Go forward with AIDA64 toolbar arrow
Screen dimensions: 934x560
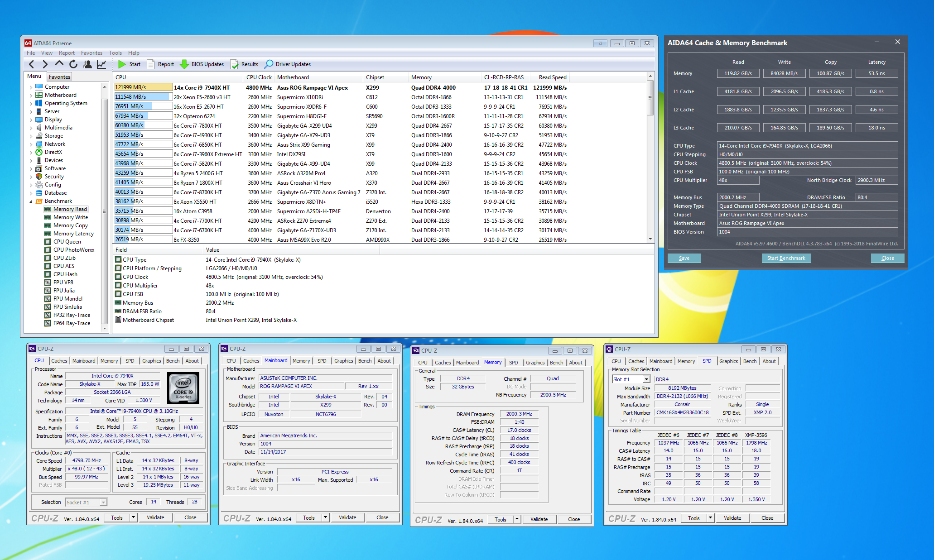click(x=45, y=64)
